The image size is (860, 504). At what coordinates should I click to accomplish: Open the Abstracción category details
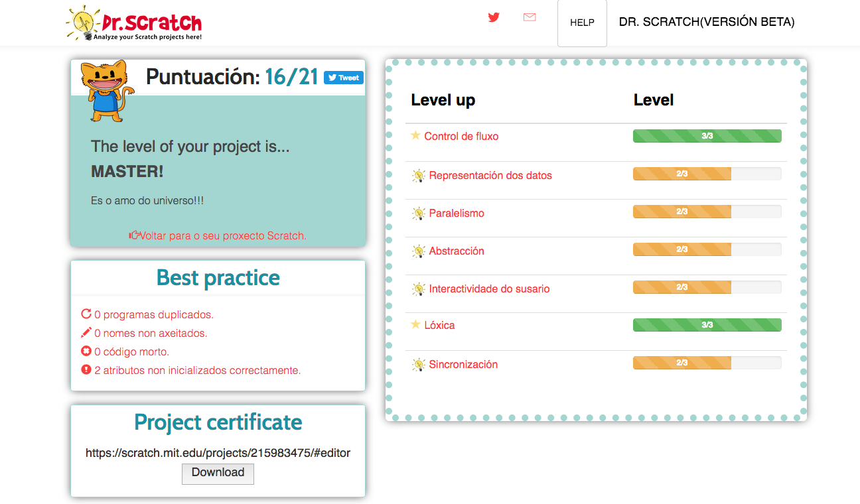point(457,251)
